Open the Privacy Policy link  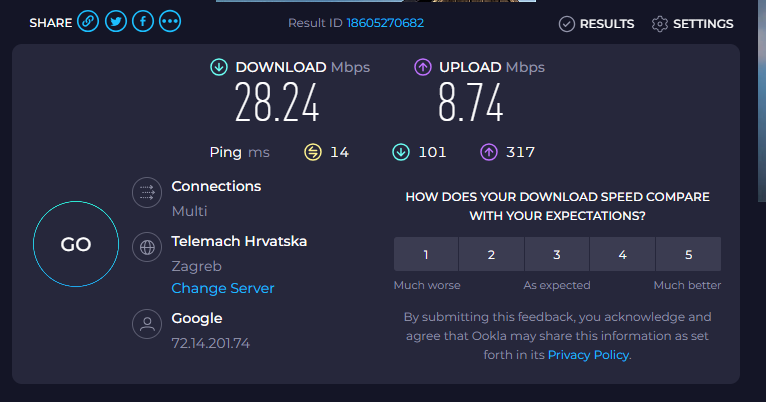(x=588, y=355)
